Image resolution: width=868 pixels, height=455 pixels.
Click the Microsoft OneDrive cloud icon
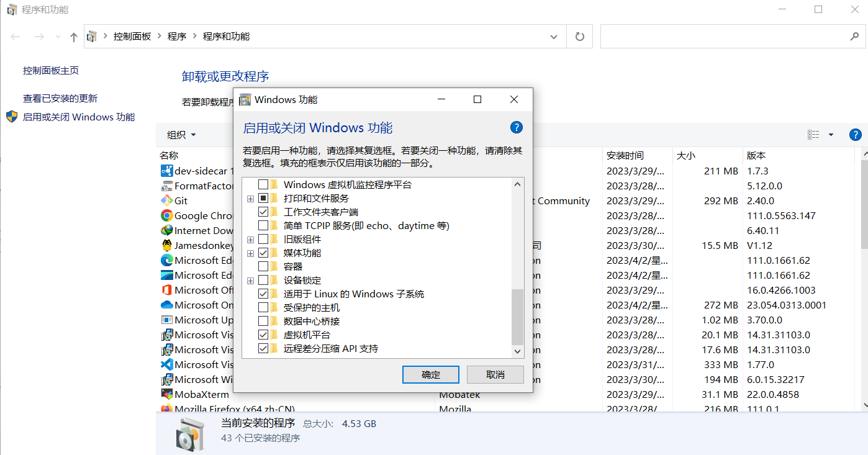(166, 305)
